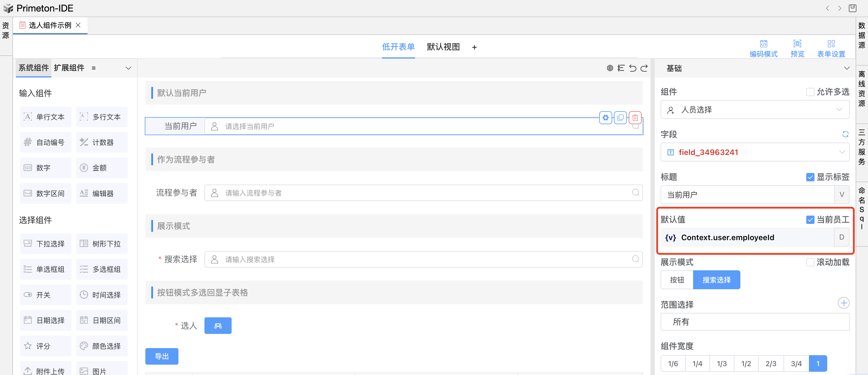Click the 导出 button

[x=162, y=356]
